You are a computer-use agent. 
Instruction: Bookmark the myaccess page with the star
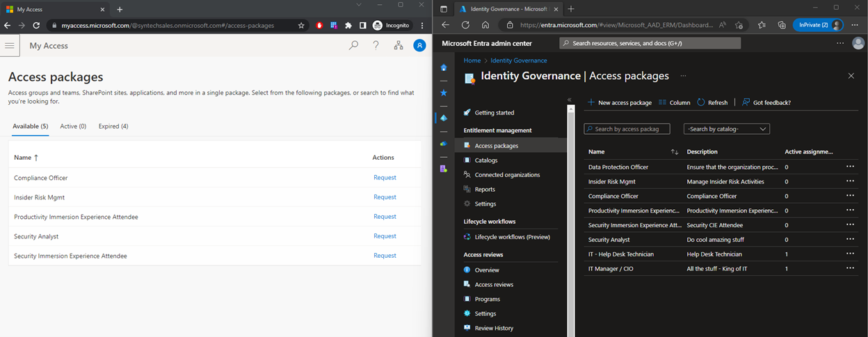tap(301, 25)
